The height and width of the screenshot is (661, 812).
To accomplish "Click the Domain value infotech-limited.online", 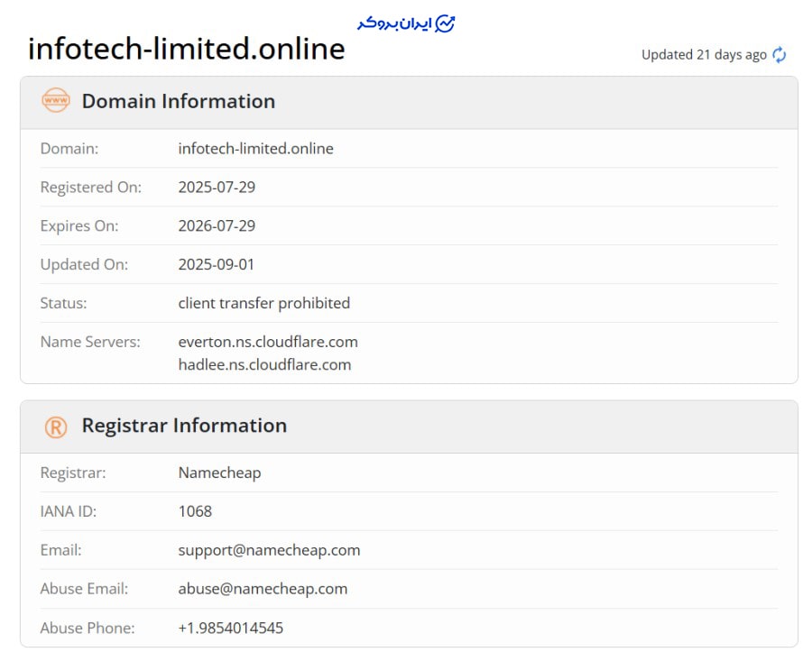I will click(256, 149).
